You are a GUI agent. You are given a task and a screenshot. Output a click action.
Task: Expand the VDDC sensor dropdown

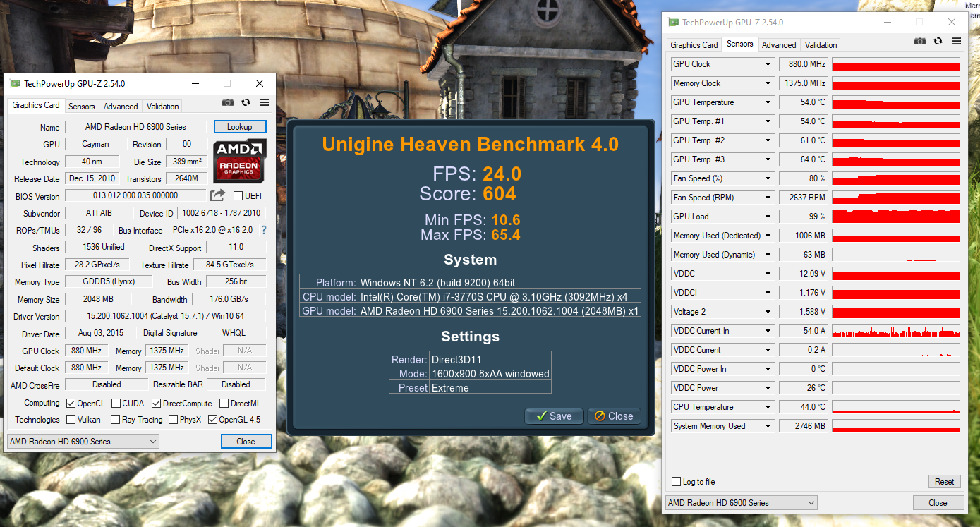pos(768,274)
